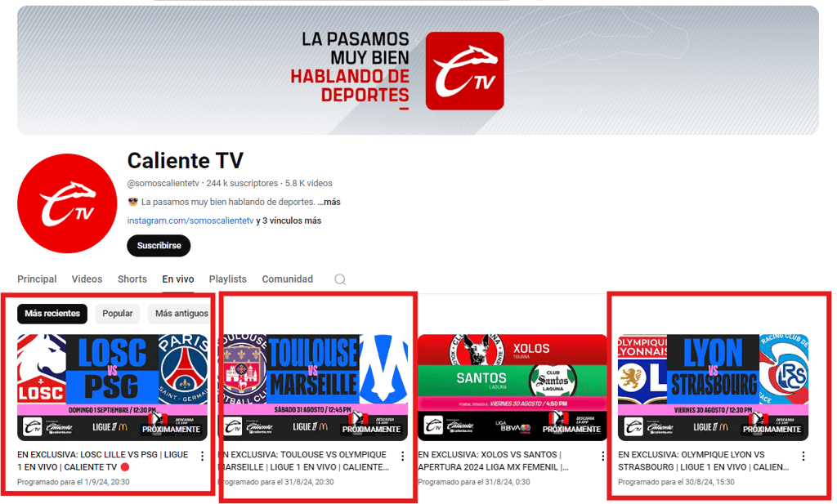Click 'y 3 vínculos más' links text
This screenshot has width=837, height=504.
[289, 221]
